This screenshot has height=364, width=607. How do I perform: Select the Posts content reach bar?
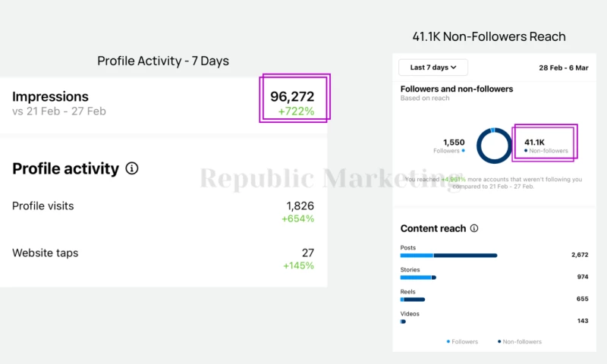(x=448, y=256)
